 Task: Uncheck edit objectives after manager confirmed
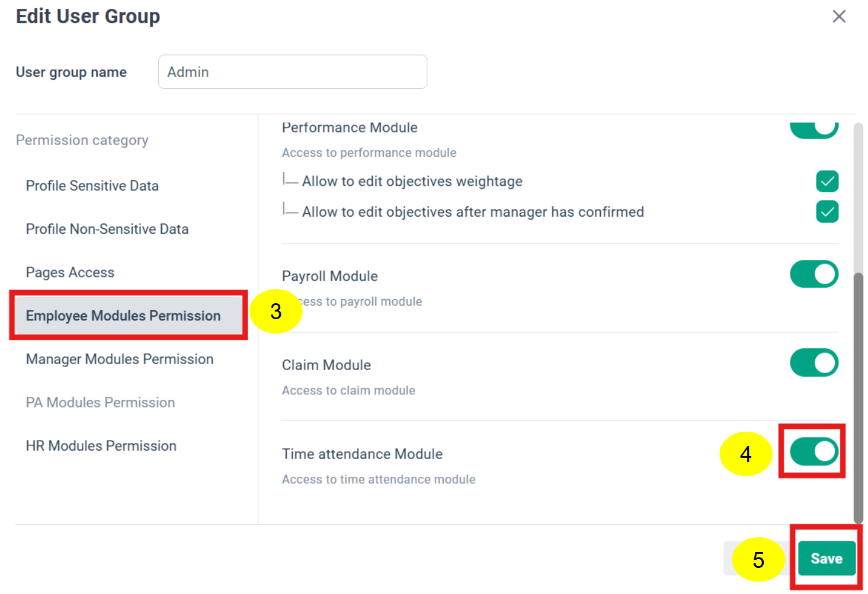click(x=827, y=211)
